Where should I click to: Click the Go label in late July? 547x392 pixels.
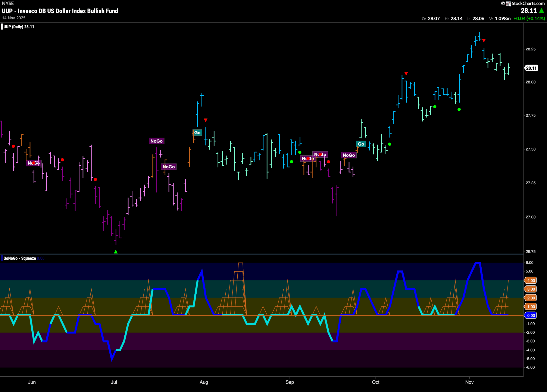pyautogui.click(x=197, y=133)
